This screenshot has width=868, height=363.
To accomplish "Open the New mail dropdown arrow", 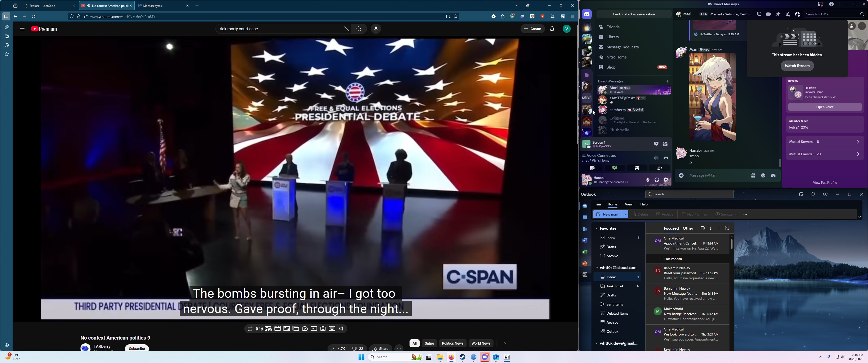I will 625,215.
